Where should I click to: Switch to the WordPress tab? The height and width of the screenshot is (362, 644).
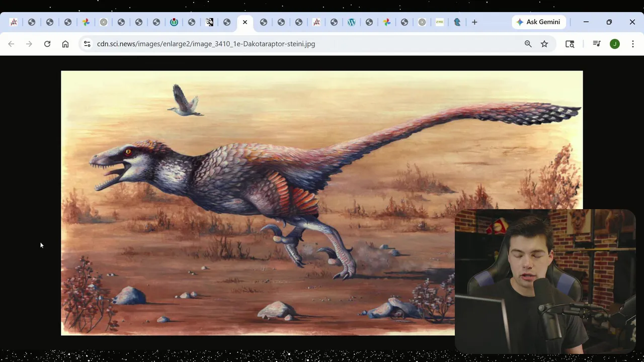click(352, 22)
